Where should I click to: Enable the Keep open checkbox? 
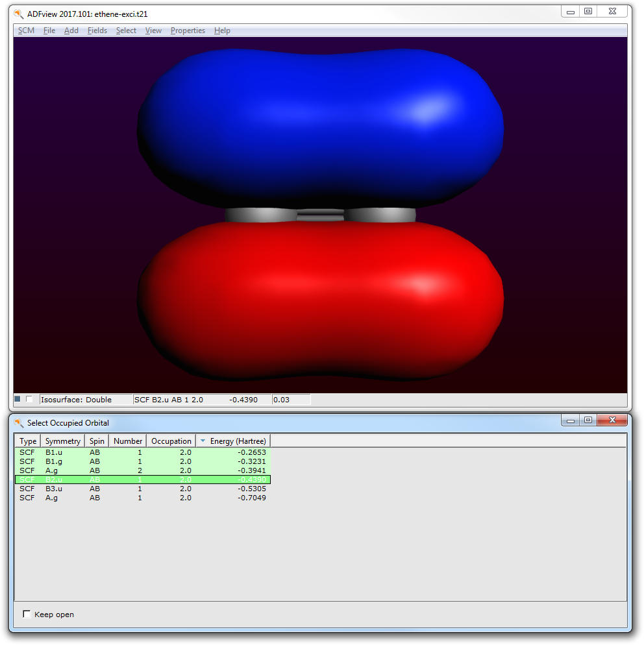(x=27, y=614)
